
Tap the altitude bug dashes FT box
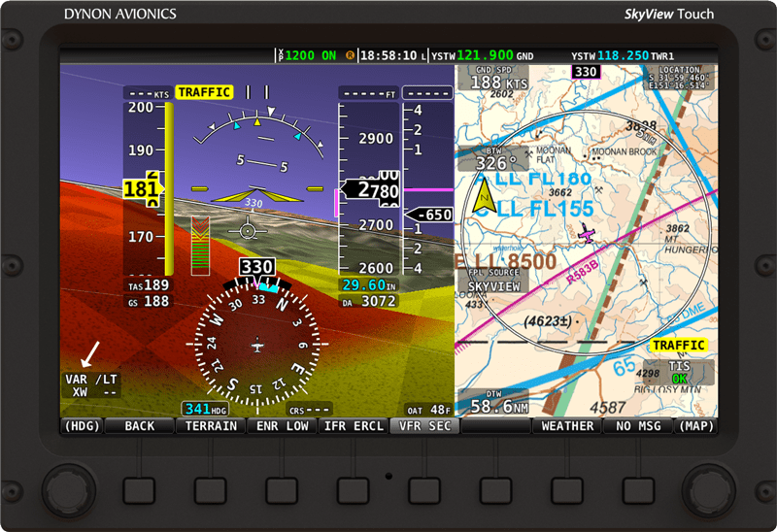coord(369,93)
